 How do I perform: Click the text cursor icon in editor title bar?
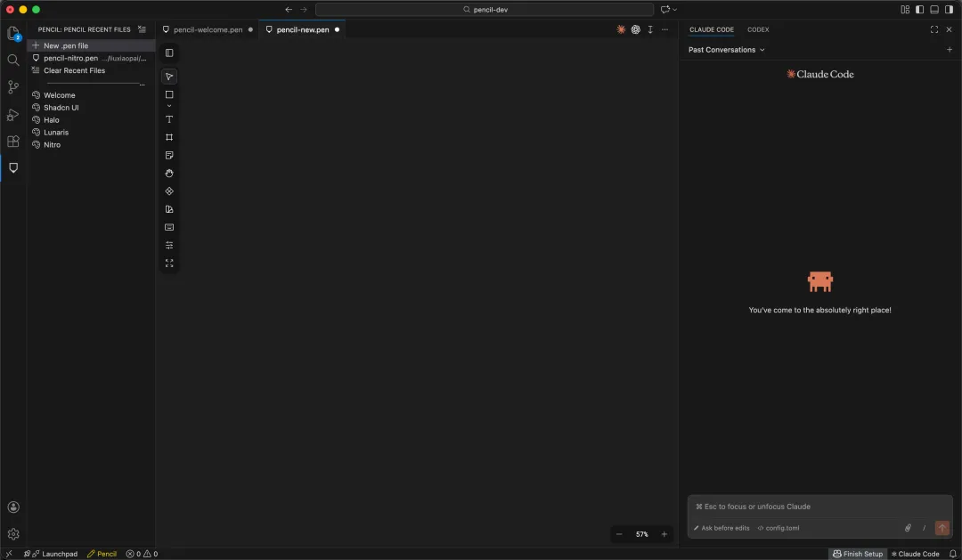pos(650,29)
